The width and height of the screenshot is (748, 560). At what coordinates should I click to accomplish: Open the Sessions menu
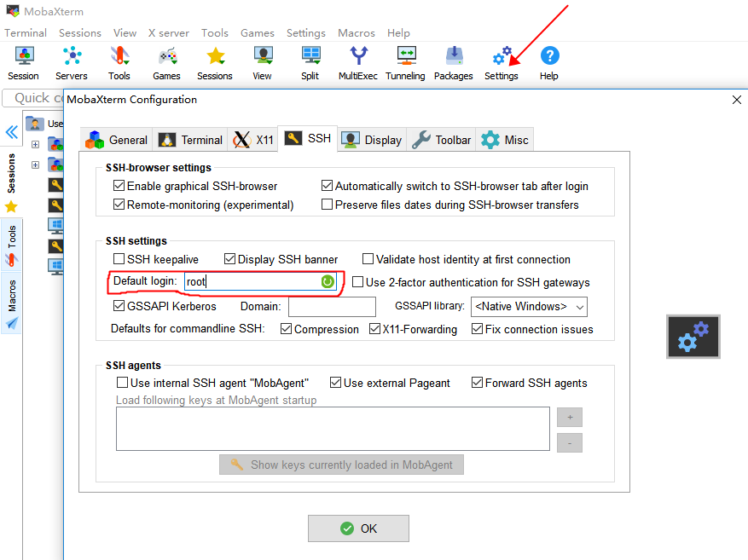(x=80, y=33)
